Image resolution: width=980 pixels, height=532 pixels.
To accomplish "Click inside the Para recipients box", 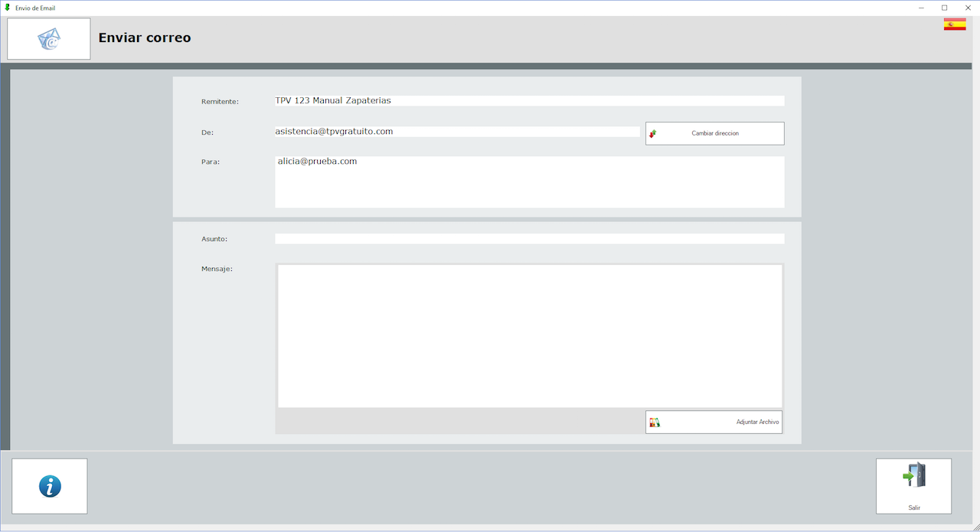I will point(529,182).
